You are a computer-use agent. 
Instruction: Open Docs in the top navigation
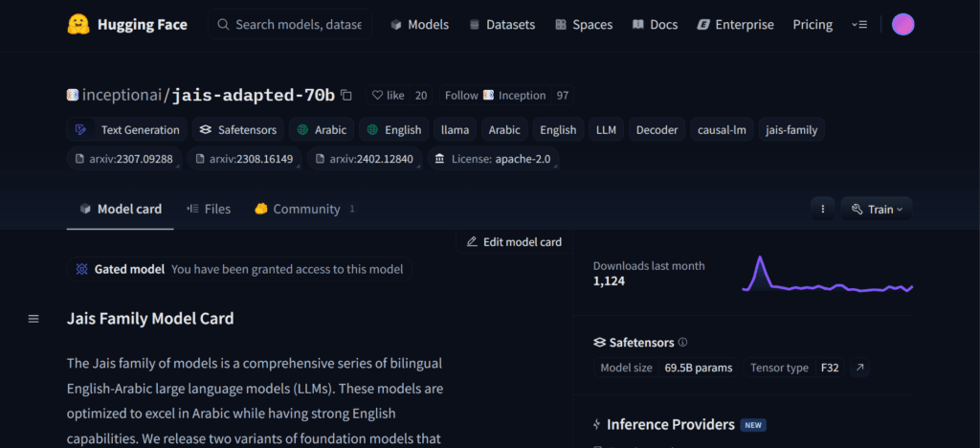pos(655,24)
